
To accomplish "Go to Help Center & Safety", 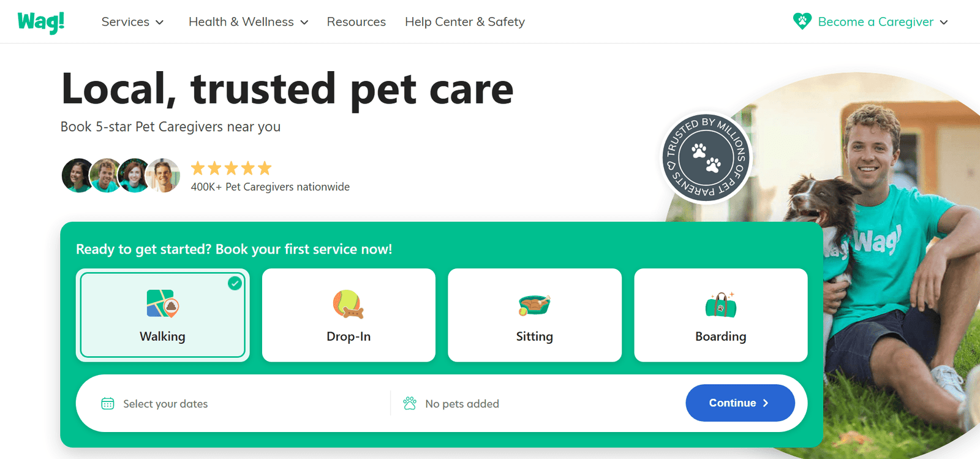I will pos(465,22).
